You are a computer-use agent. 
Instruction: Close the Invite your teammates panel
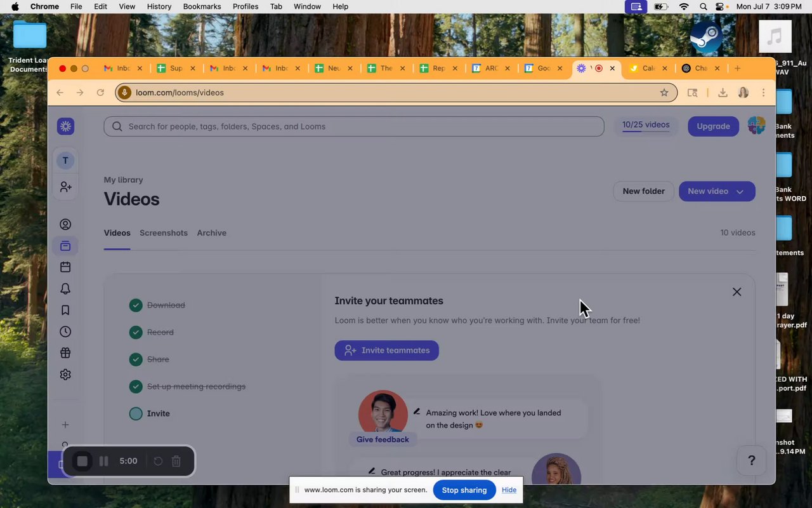click(x=737, y=292)
